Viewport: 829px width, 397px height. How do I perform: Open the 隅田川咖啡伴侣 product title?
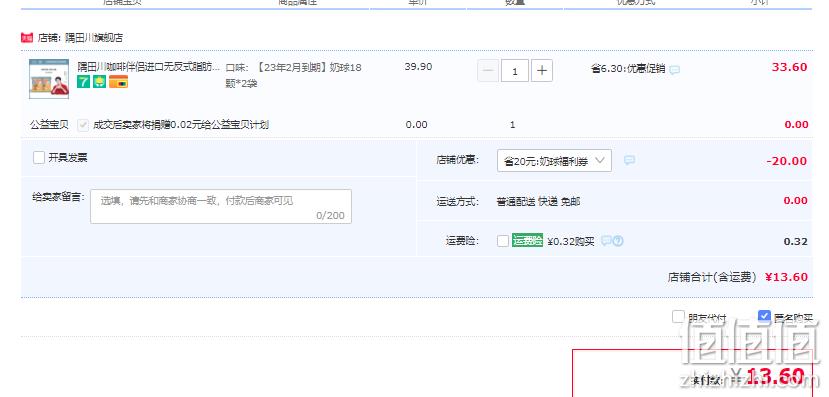click(148, 67)
